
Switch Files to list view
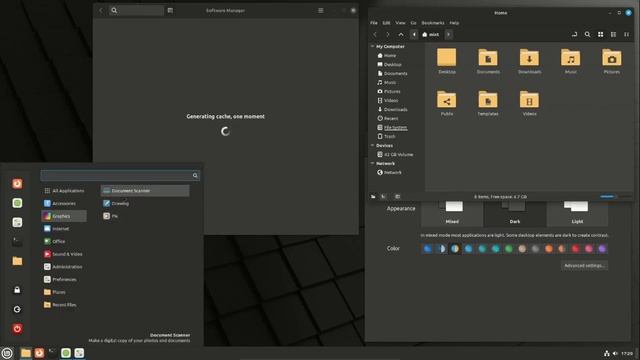click(613, 35)
